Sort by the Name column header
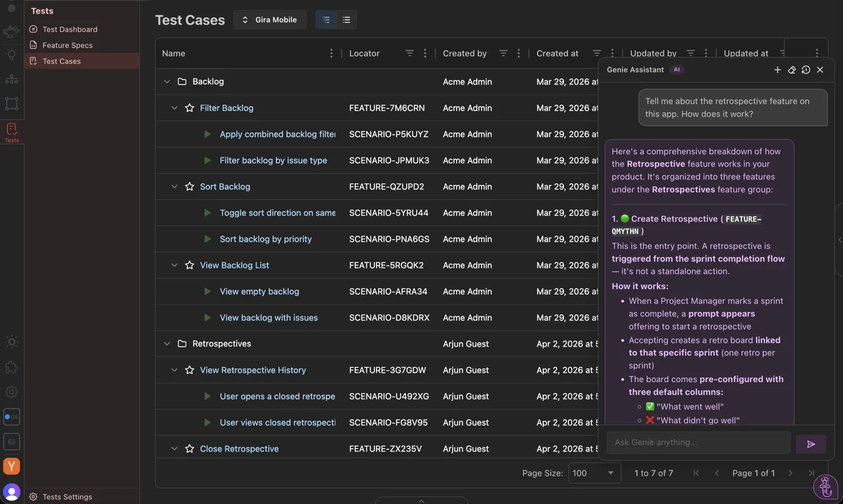The height and width of the screenshot is (504, 843). 174,54
